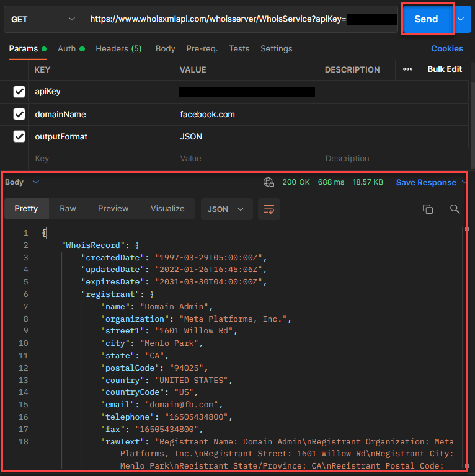Toggle the line wrap icon

(269, 209)
